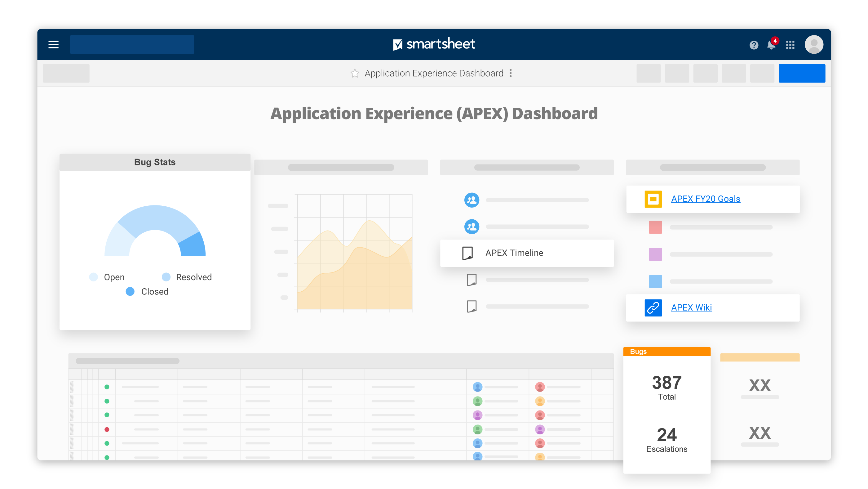868x489 pixels.
Task: Open the app launcher grid icon
Action: 790,45
